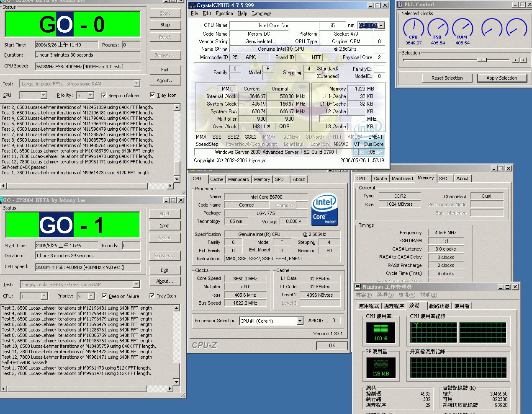Click About... in the upper SP2004 window
The width and height of the screenshot is (532, 414).
coord(165,80)
